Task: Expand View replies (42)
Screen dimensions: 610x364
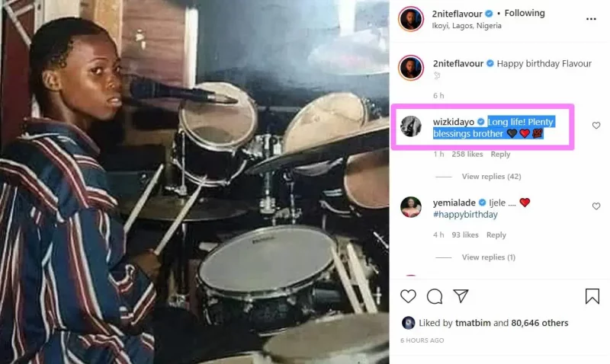Action: coord(491,177)
